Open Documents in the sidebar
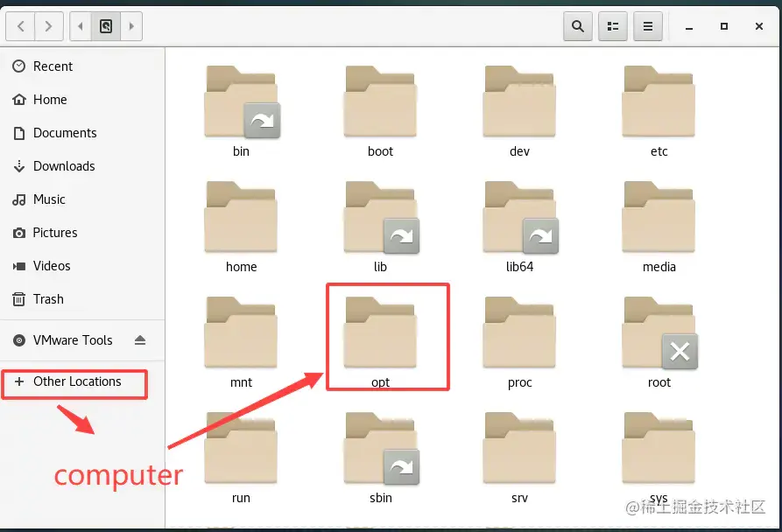782x532 pixels. (x=82, y=133)
